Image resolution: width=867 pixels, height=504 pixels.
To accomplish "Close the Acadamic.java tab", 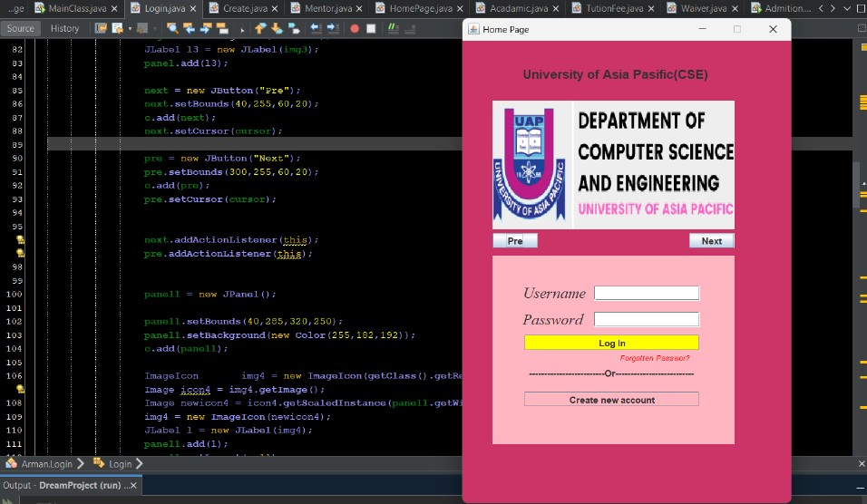I will [x=556, y=9].
